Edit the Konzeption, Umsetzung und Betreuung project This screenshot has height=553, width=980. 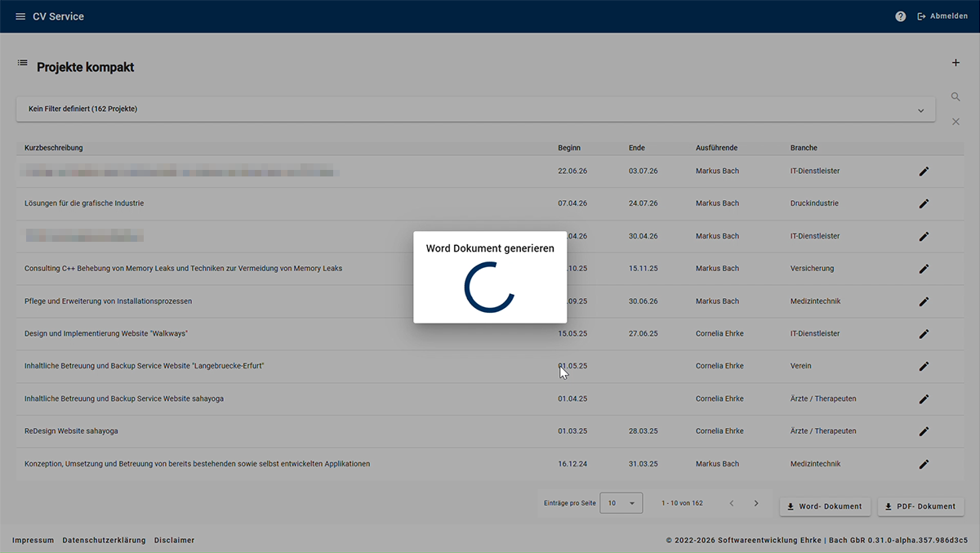[x=924, y=464]
